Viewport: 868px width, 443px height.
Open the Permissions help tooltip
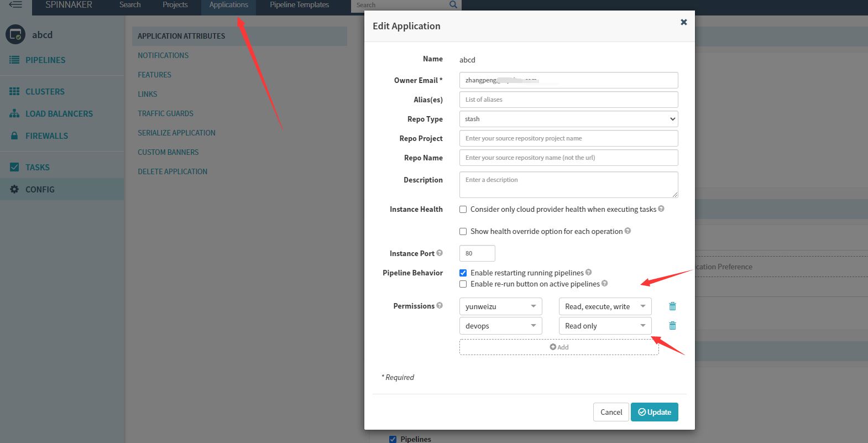pos(440,305)
